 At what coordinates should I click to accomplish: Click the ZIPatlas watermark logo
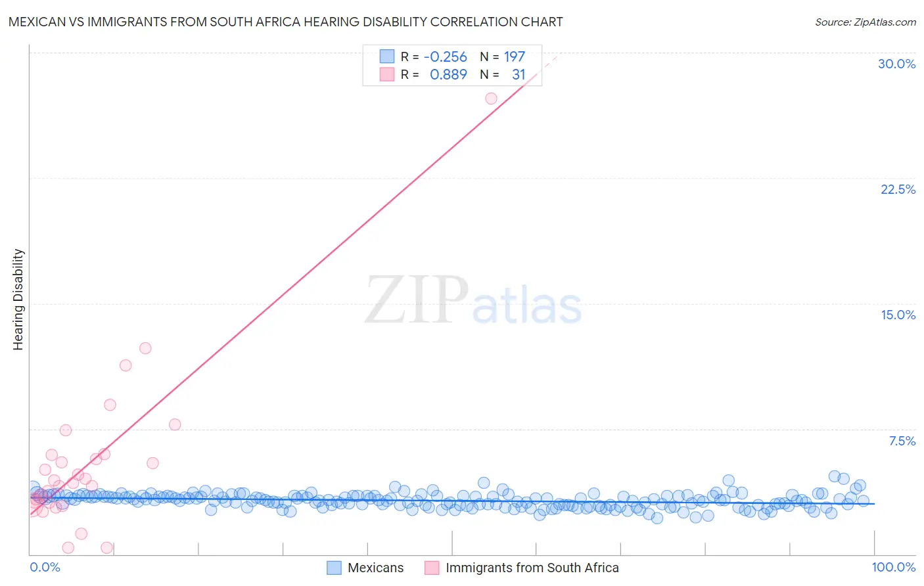(x=473, y=301)
